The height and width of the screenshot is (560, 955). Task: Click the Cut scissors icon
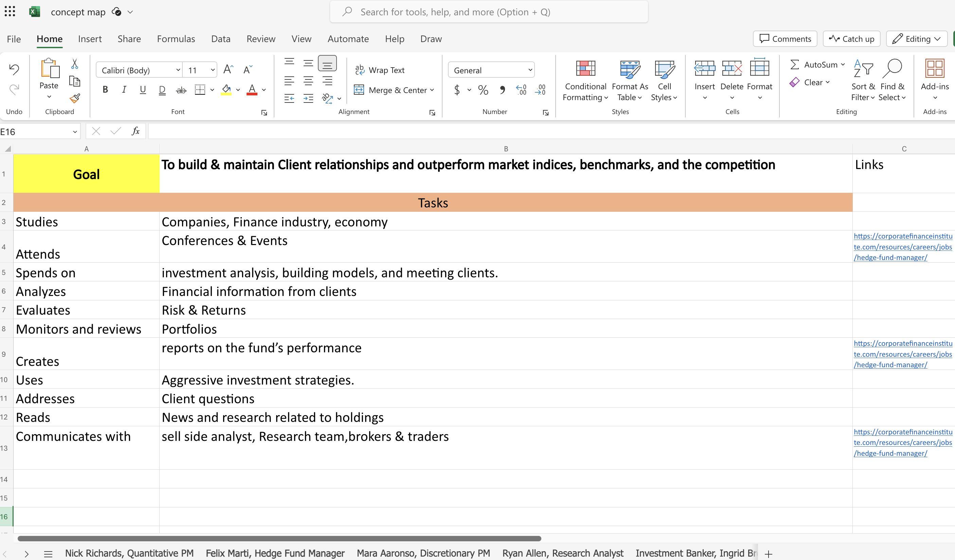[x=75, y=64]
